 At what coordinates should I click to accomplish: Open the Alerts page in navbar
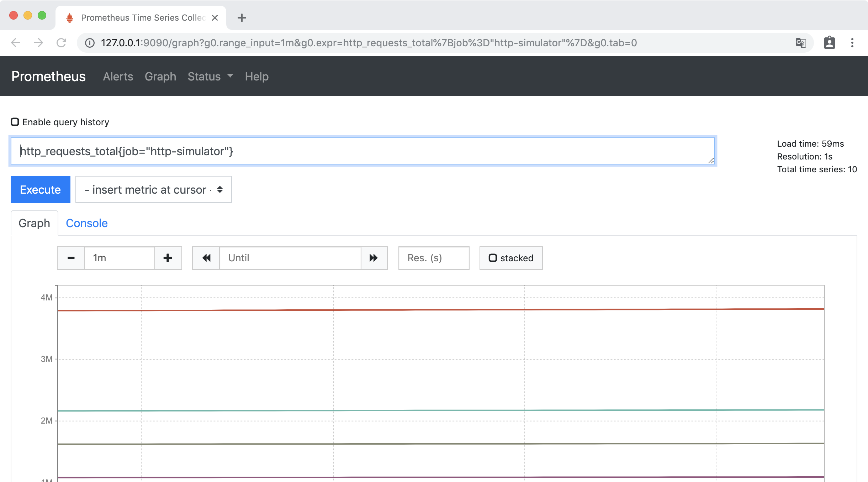coord(118,77)
